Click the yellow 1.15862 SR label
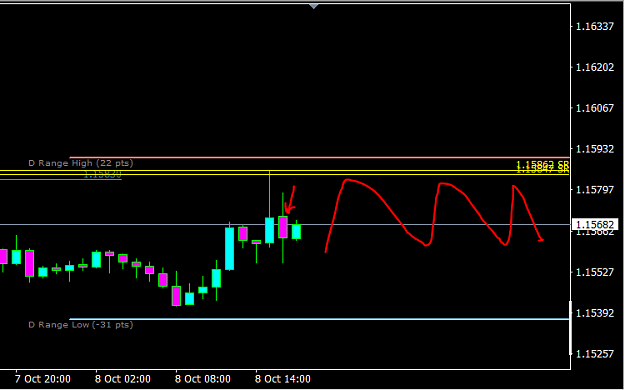625x390 pixels. [x=542, y=163]
